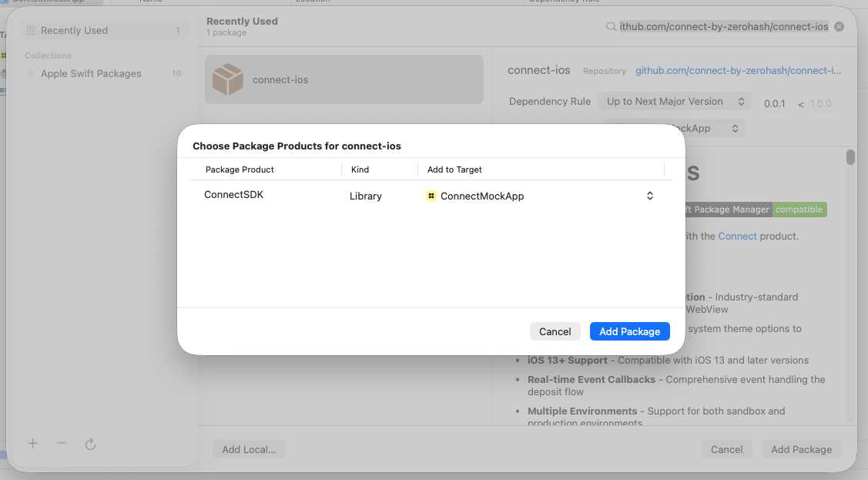Viewport: 868px width, 480px height.
Task: Click the Real-time Event Callbacks bullet
Action: [676, 385]
